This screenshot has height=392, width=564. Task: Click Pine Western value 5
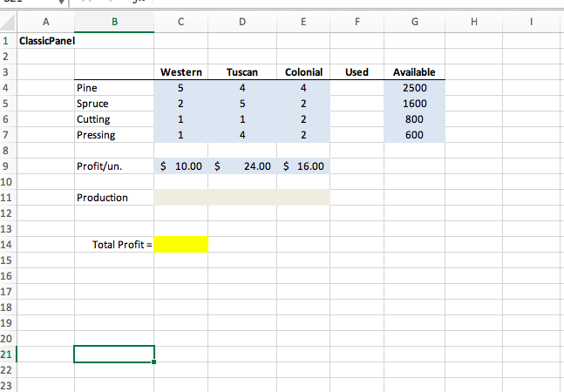(x=181, y=88)
